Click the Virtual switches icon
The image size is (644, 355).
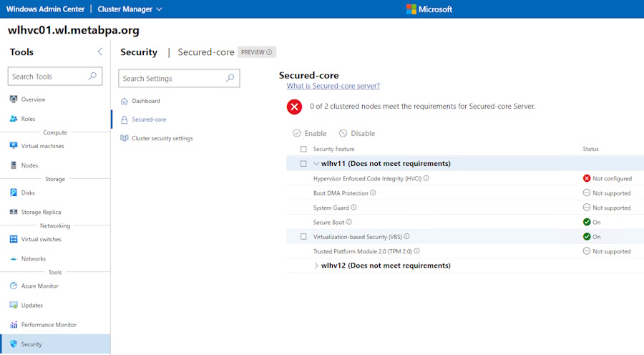click(14, 239)
